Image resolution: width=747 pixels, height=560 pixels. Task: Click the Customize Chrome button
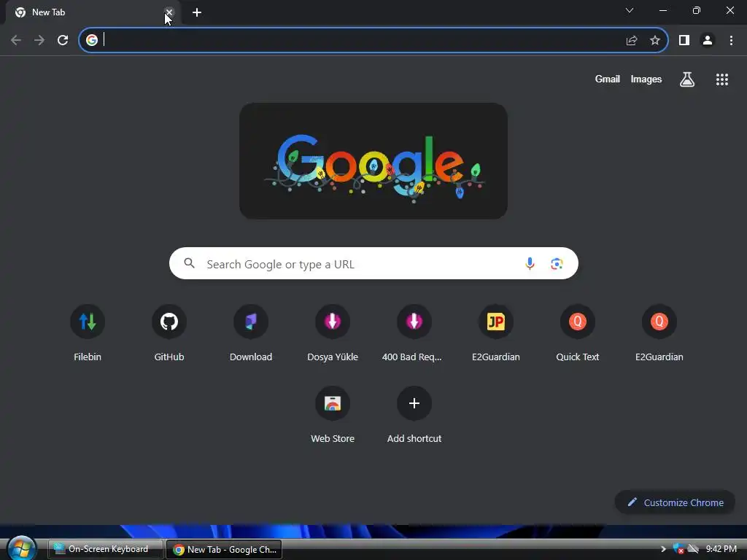(675, 502)
